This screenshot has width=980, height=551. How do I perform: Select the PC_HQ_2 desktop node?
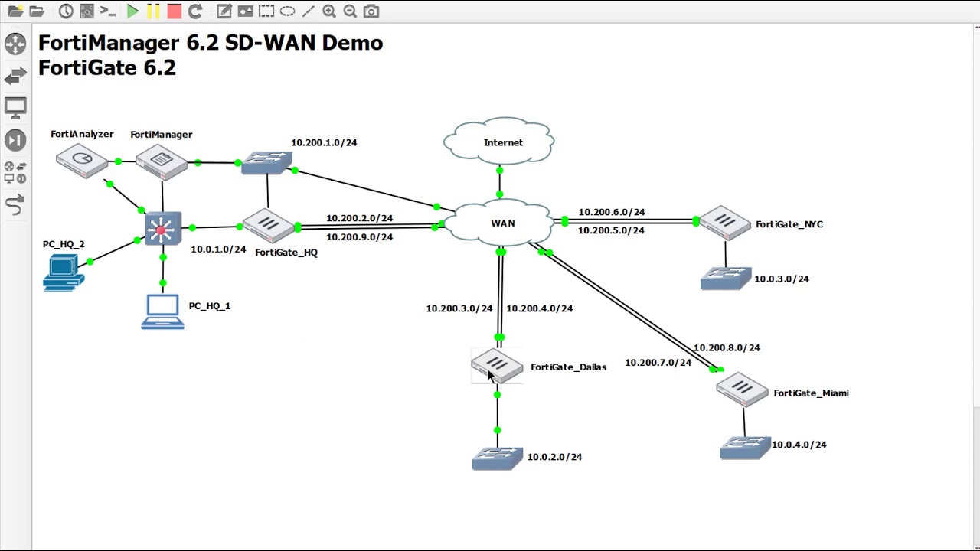64,272
